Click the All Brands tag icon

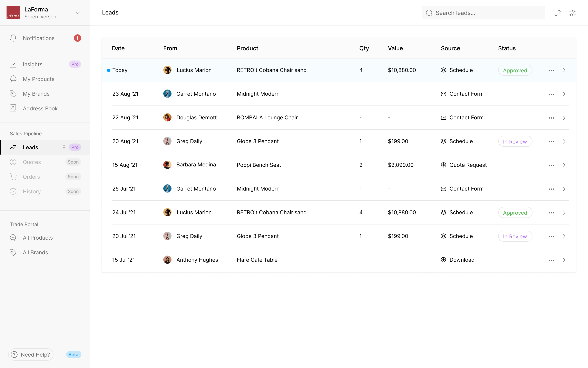[13, 252]
